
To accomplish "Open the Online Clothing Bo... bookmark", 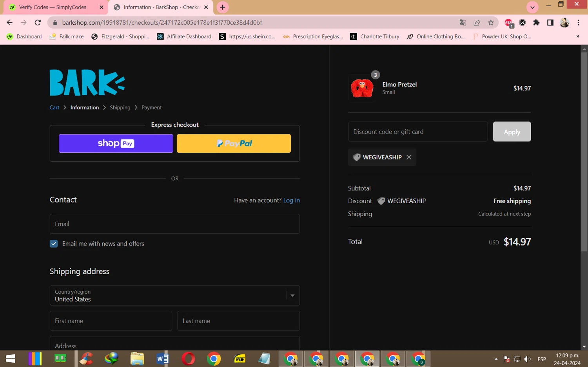I will [x=436, y=36].
